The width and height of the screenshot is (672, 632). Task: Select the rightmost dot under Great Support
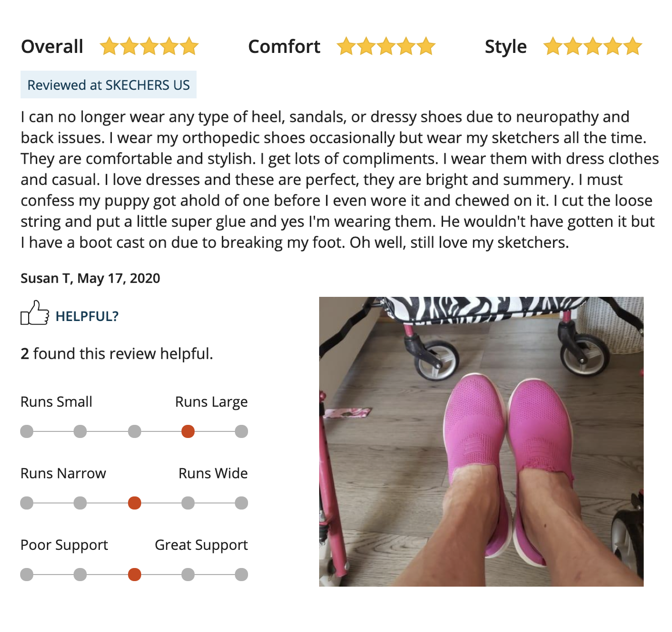tap(241, 575)
